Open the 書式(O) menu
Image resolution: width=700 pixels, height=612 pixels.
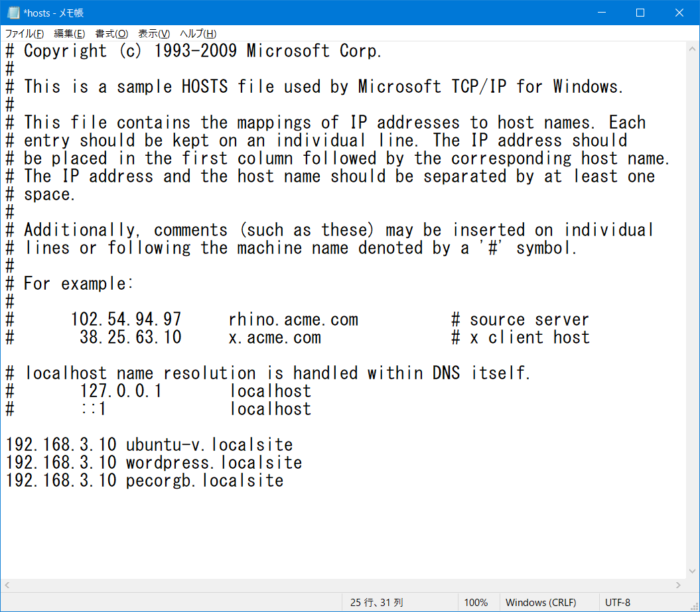(111, 34)
